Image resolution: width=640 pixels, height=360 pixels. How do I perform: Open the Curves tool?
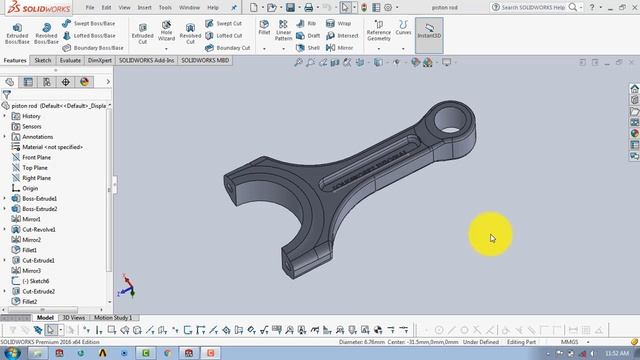403,27
